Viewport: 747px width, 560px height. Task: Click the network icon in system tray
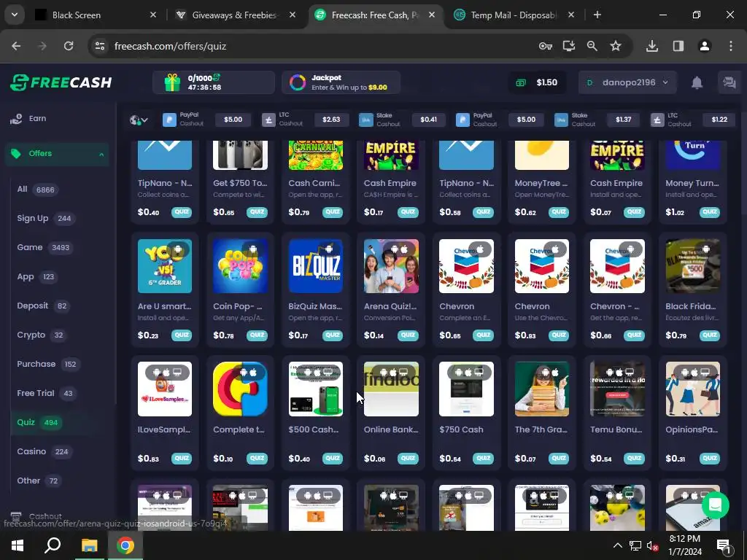pos(635,545)
